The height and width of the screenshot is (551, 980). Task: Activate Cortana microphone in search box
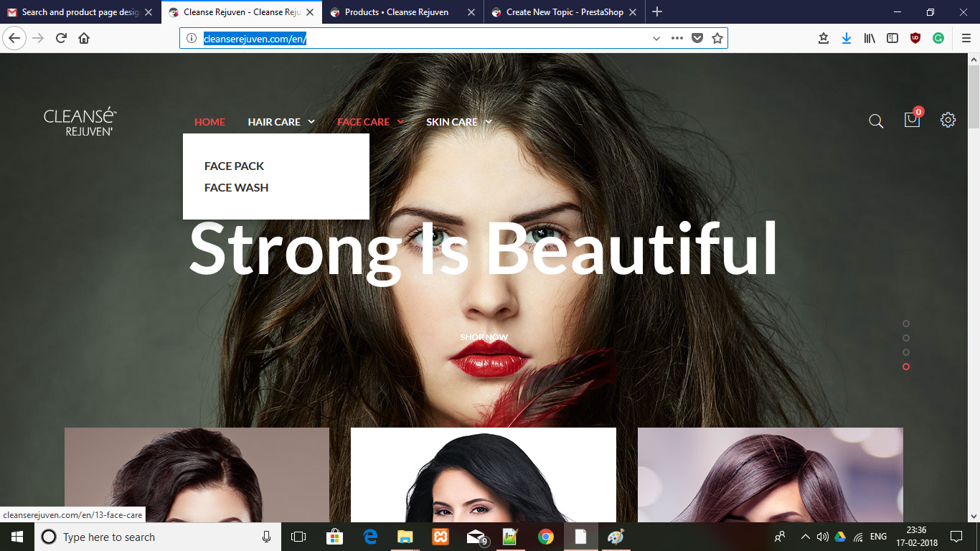267,537
